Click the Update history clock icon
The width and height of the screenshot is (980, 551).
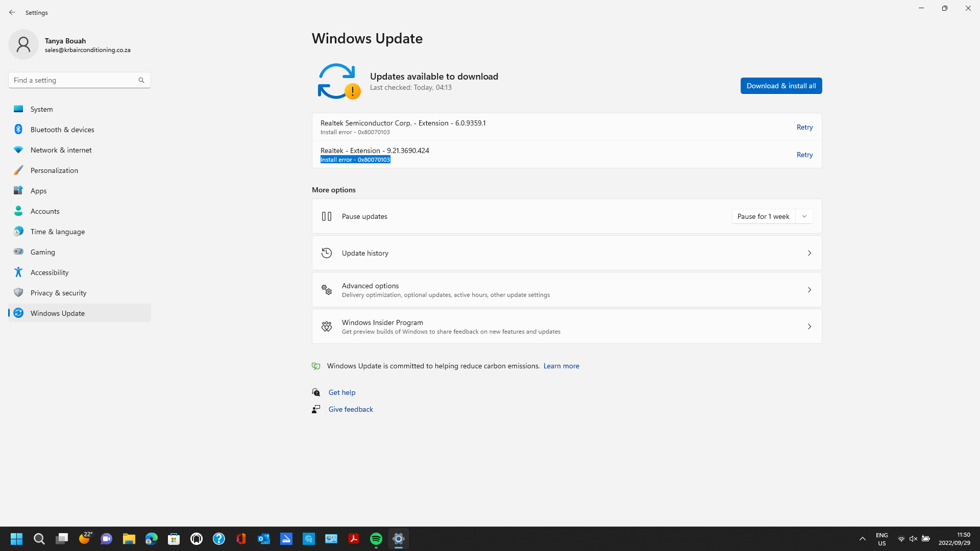(x=327, y=253)
